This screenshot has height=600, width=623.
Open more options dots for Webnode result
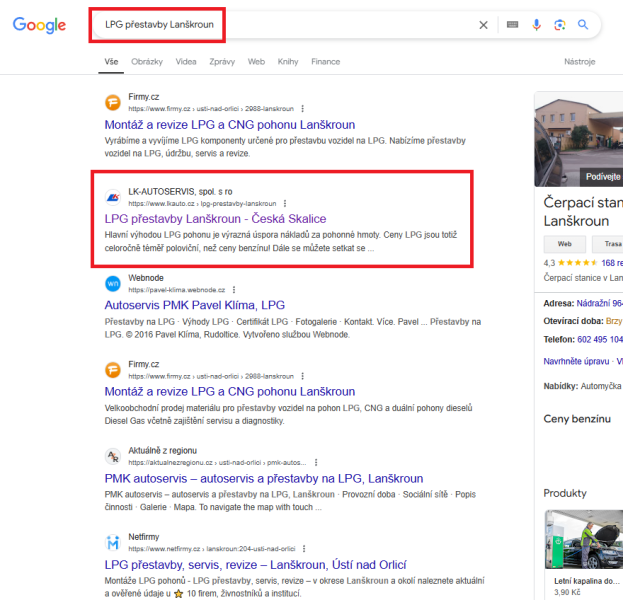[234, 290]
